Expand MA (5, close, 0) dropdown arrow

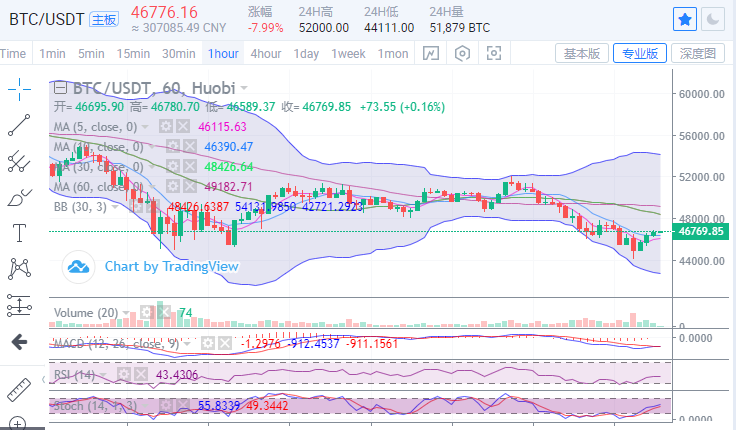(146, 127)
